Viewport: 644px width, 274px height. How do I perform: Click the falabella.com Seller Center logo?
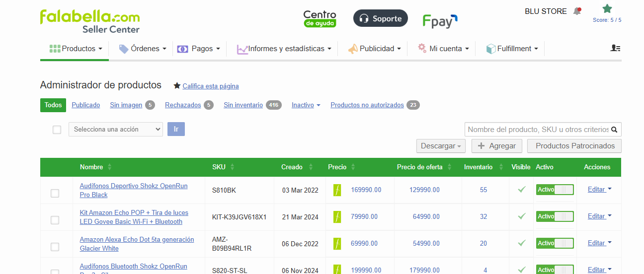90,21
